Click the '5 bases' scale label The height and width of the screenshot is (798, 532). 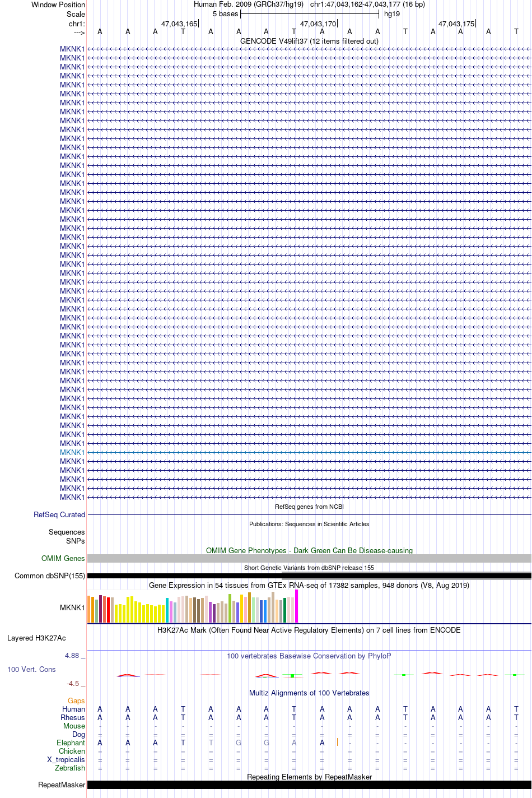[225, 13]
